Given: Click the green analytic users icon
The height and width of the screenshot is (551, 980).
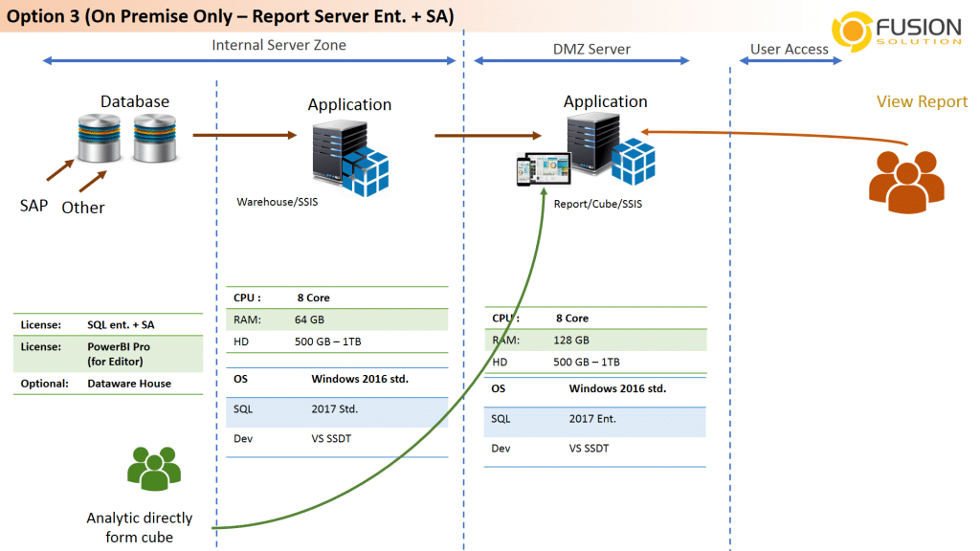Looking at the screenshot, I should (154, 468).
